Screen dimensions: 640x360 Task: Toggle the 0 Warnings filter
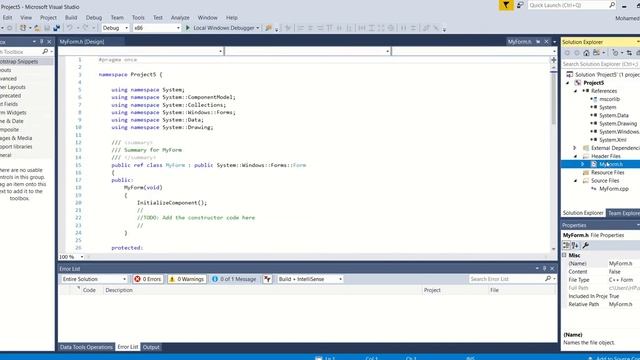(187, 279)
